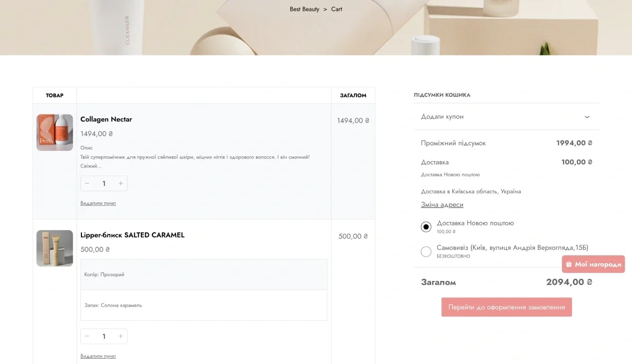Open the Collagen Nectar product thumbnail
Image resolution: width=632 pixels, height=364 pixels.
55,132
